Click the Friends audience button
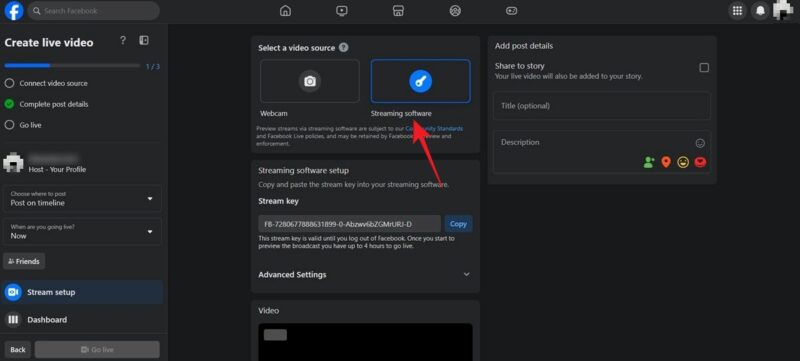This screenshot has height=361, width=800. point(24,261)
